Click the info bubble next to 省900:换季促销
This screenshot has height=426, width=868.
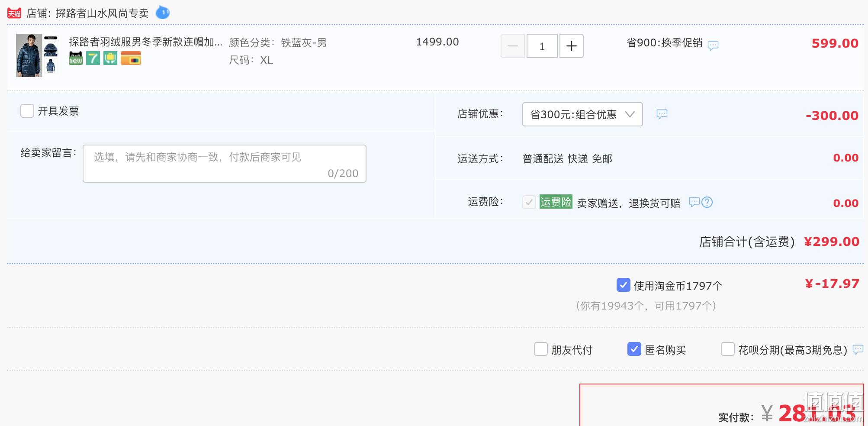coord(713,45)
